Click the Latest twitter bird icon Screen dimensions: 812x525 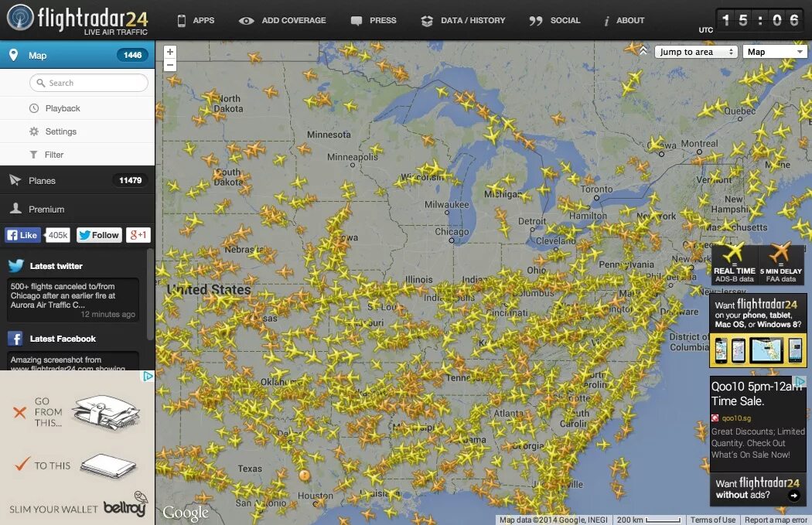pos(16,266)
